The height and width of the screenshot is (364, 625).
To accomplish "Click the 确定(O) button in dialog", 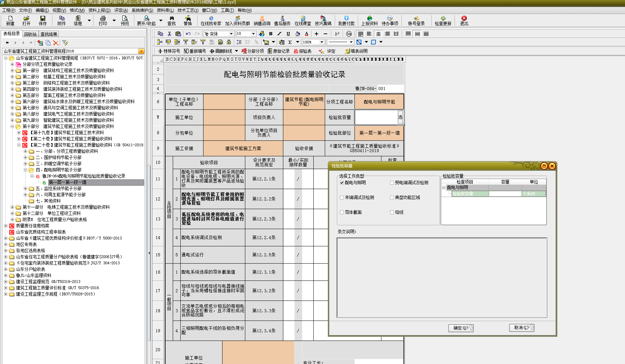I will click(461, 328).
